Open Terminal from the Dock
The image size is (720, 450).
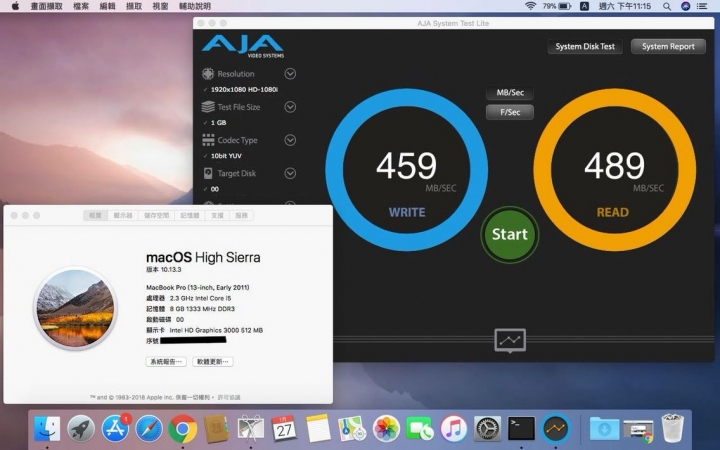pos(521,429)
